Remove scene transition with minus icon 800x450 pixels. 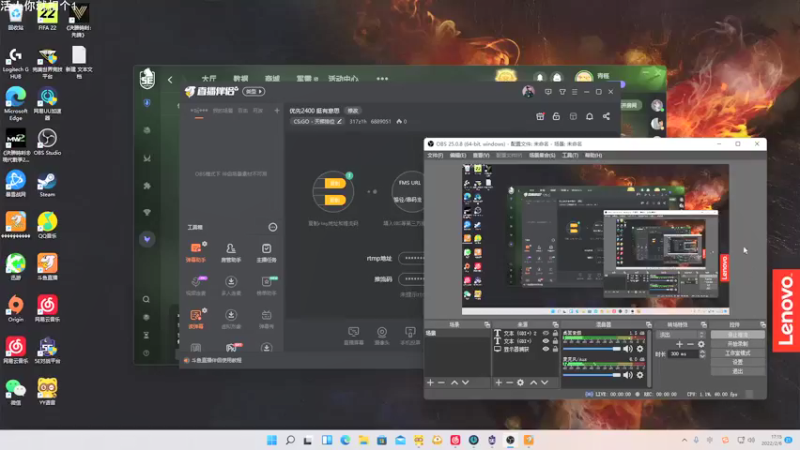coord(690,344)
